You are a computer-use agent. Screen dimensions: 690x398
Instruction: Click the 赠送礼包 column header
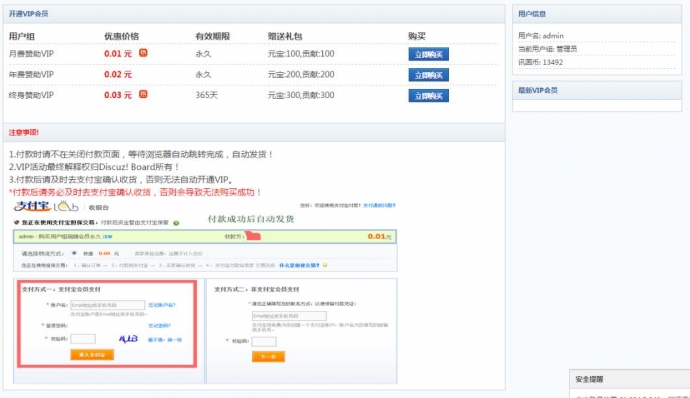pyautogui.click(x=285, y=36)
